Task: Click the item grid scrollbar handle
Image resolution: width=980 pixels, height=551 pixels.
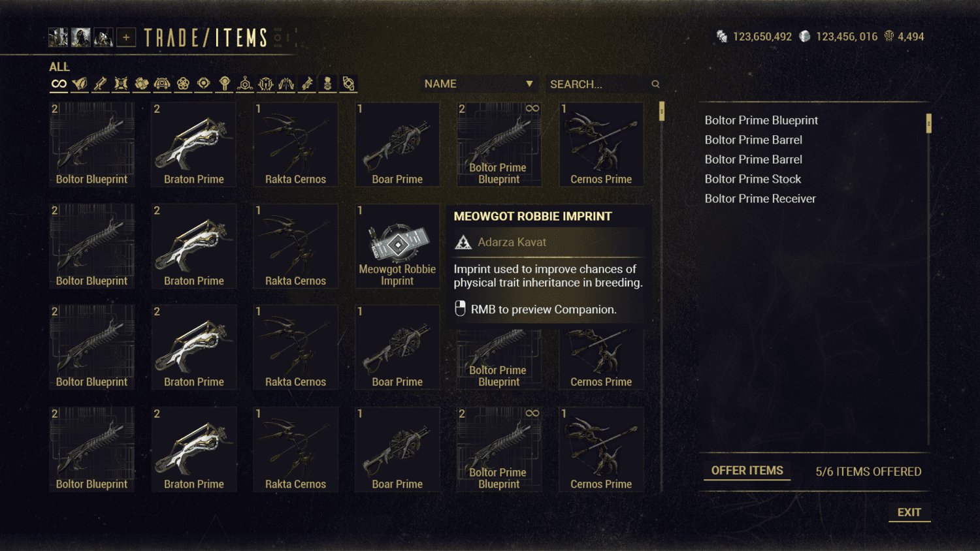Action: (662, 111)
